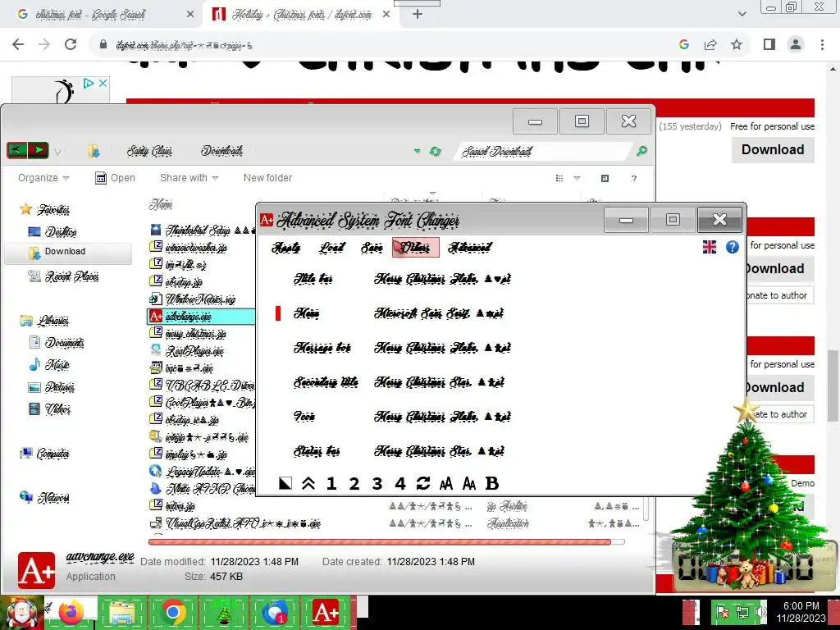Open Explorer address bar history dropdown
The width and height of the screenshot is (840, 630).
(418, 152)
